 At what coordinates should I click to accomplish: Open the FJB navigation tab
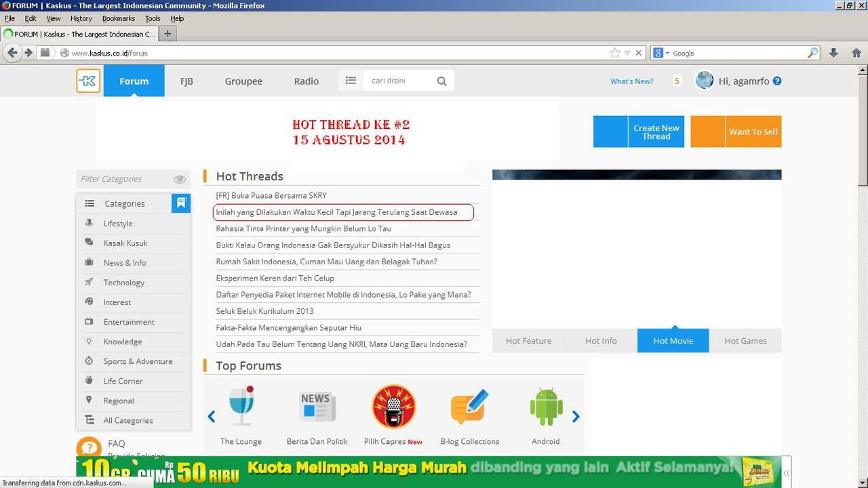point(186,81)
